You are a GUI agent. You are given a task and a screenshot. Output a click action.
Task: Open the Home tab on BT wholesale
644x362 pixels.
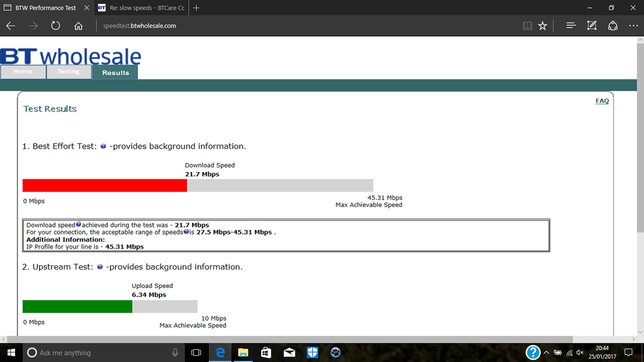[23, 71]
